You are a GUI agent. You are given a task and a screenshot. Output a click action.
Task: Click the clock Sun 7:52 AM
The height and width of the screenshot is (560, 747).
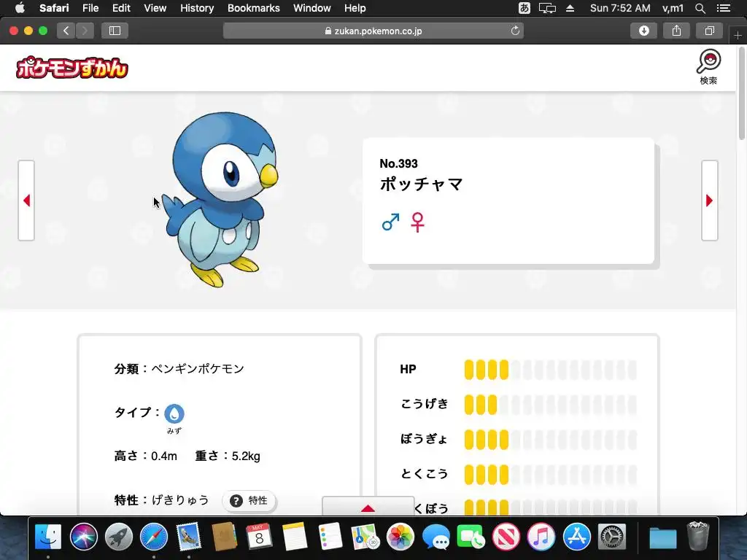(x=620, y=8)
